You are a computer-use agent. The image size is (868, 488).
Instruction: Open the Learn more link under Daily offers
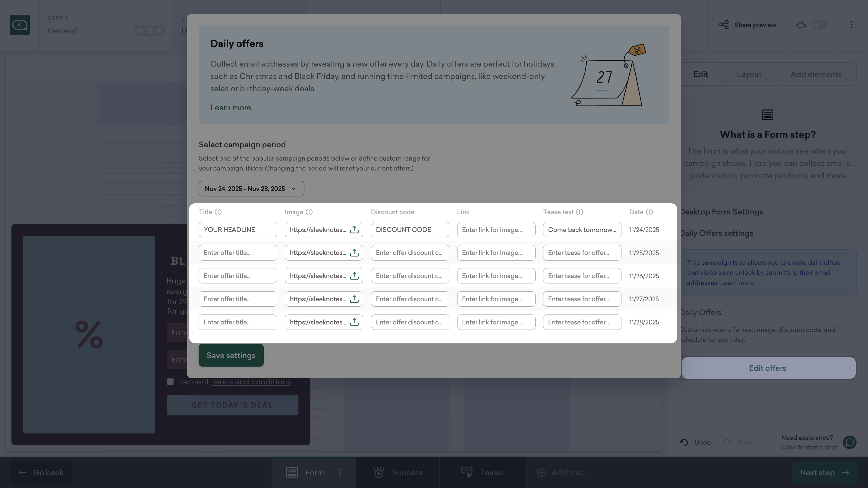click(231, 108)
